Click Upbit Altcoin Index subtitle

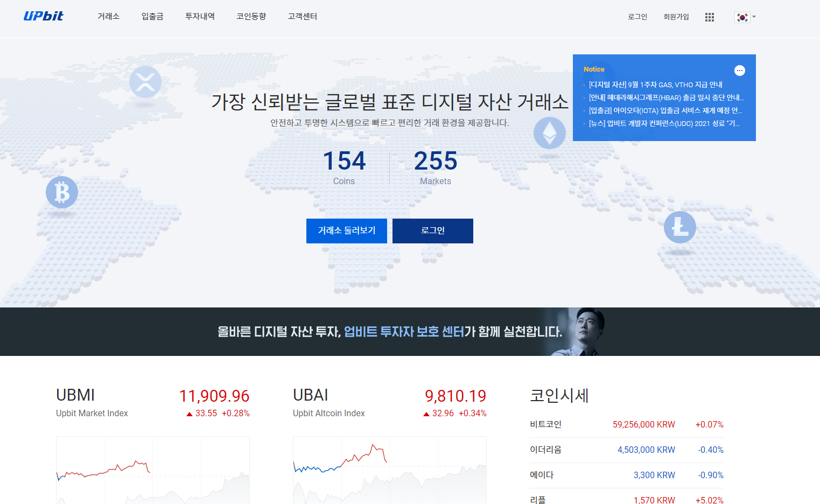pos(329,414)
